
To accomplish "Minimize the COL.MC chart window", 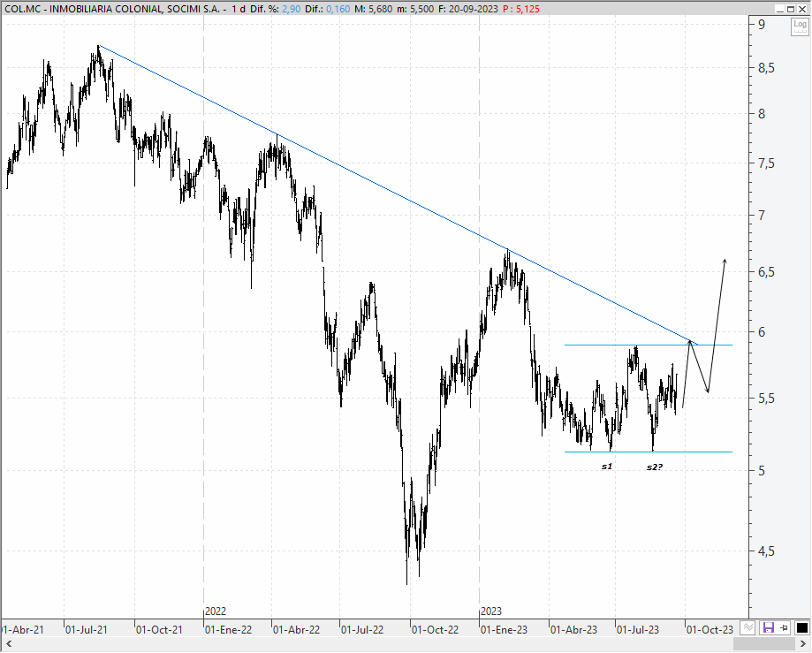I will 780,9.
